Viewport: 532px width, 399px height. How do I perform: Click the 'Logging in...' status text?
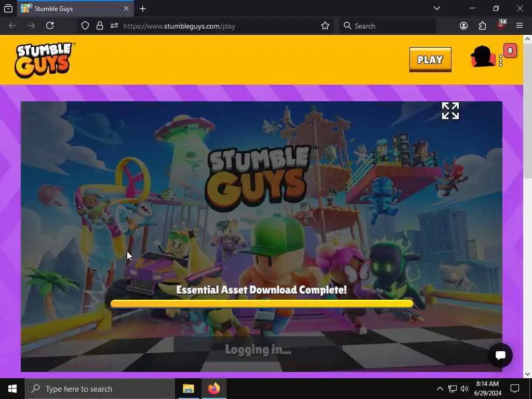click(258, 350)
